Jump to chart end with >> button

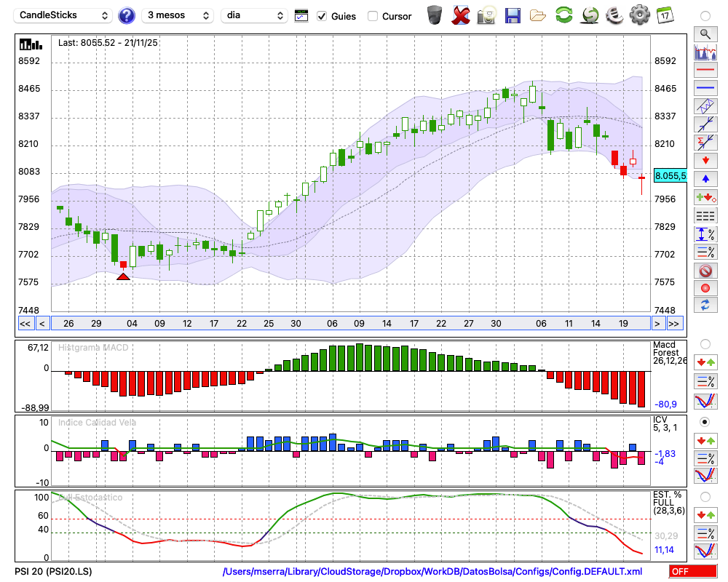[x=674, y=324]
